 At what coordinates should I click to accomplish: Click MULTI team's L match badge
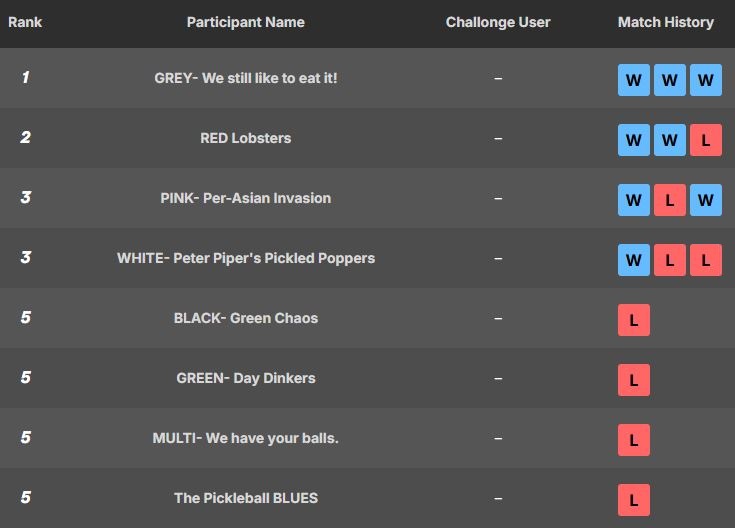point(634,440)
